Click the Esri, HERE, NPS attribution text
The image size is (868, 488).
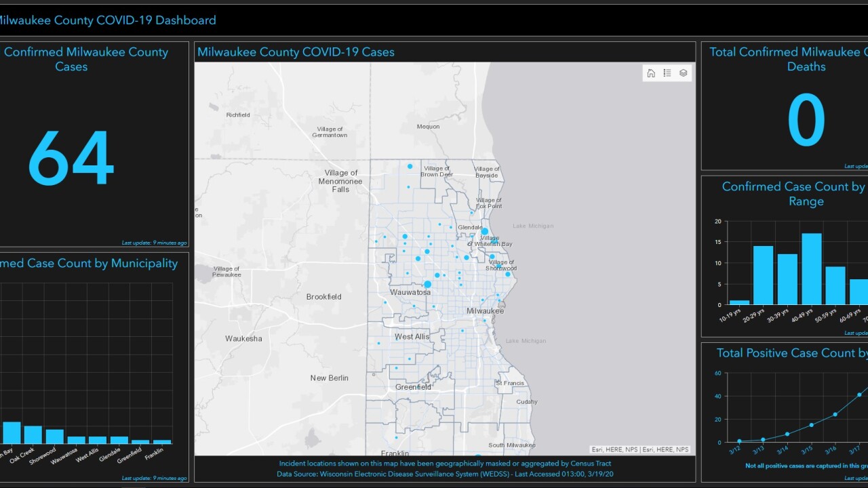point(640,449)
